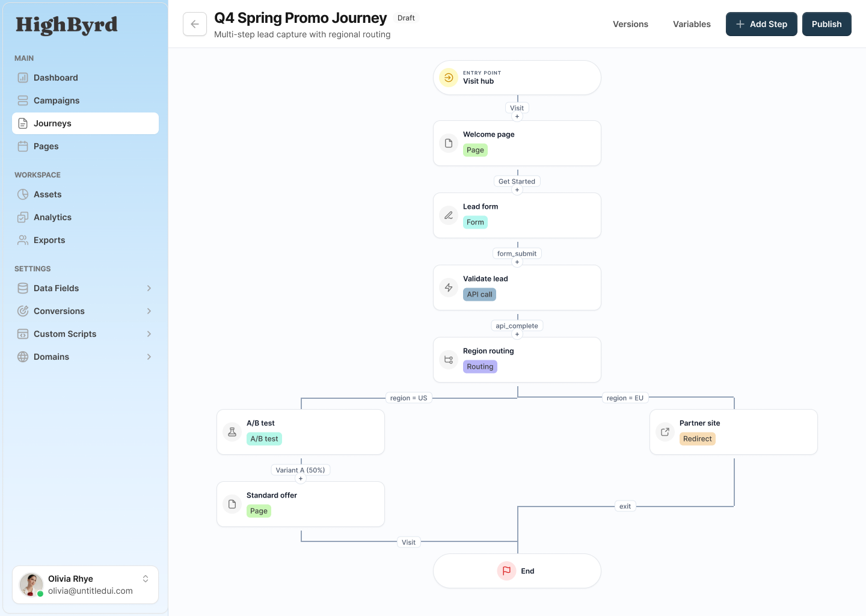The width and height of the screenshot is (866, 616).
Task: Go to Dashboard
Action: [x=85, y=78]
